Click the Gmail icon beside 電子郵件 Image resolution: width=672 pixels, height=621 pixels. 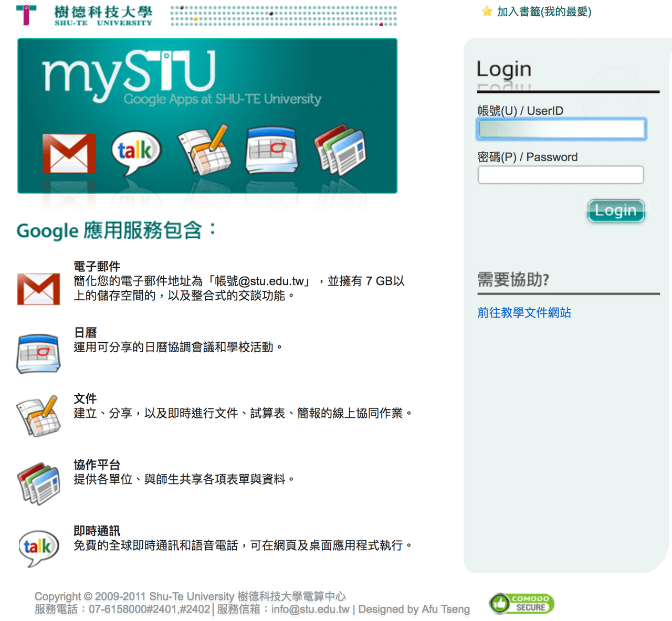pos(38,289)
